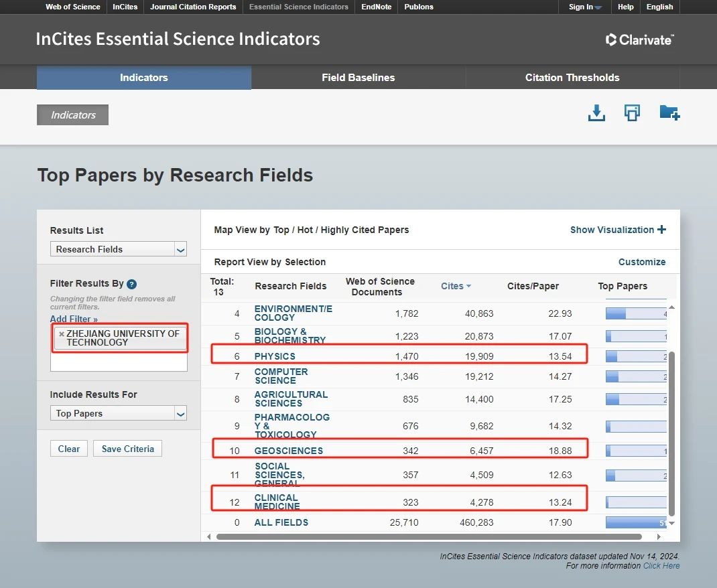Click the Filter Results By help icon

132,284
